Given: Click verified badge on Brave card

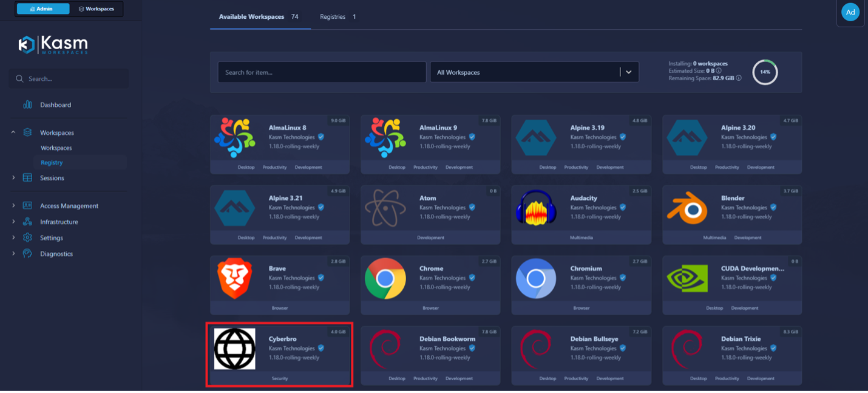Looking at the screenshot, I should pyautogui.click(x=321, y=278).
